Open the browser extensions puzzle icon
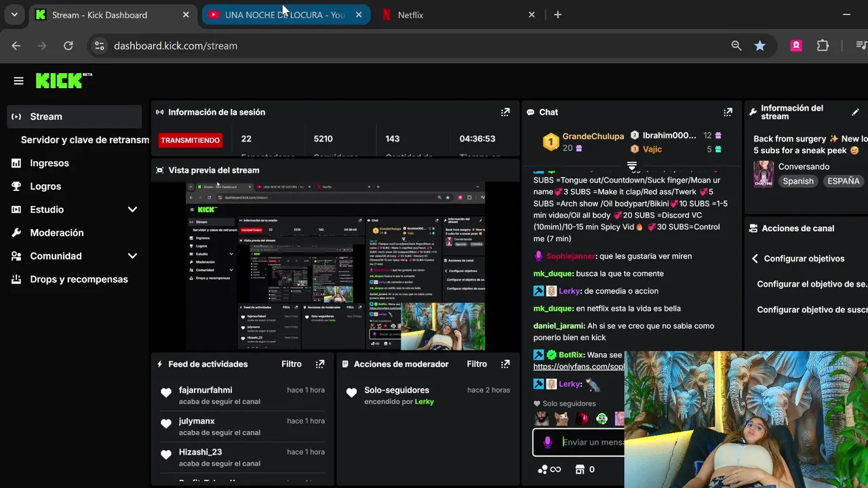The height and width of the screenshot is (488, 868). [823, 46]
